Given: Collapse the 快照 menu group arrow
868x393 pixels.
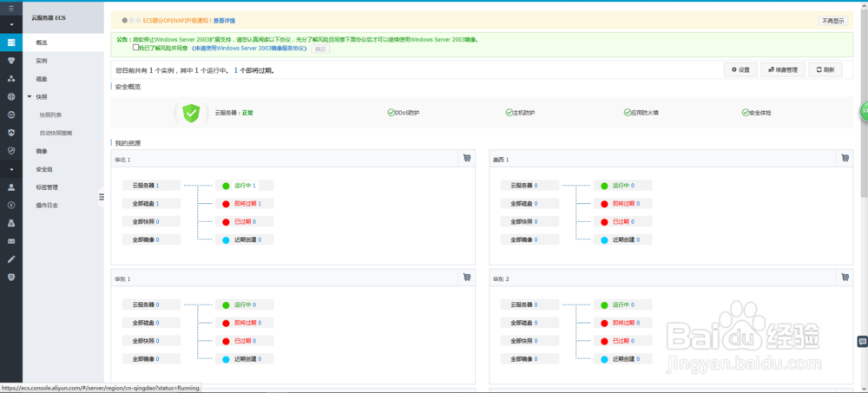Looking at the screenshot, I should tap(30, 97).
